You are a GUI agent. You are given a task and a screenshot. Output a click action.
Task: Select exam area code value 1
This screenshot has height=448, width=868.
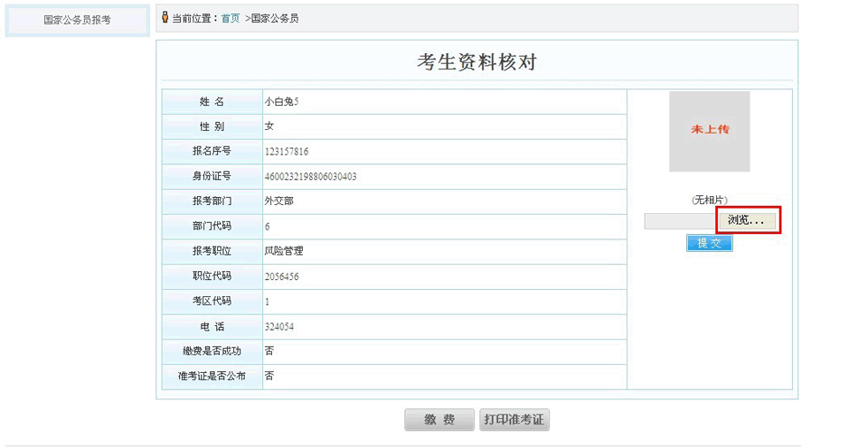coord(267,302)
